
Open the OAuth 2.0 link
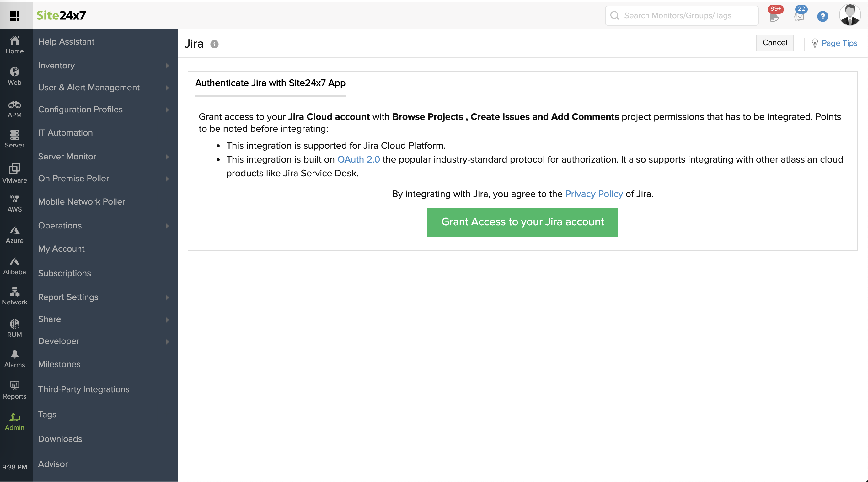[358, 159]
